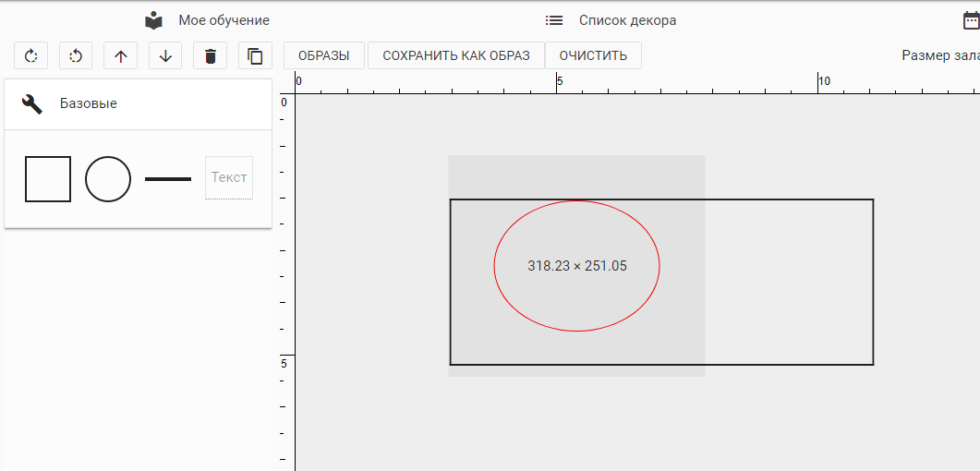Duplicate object with copy icon
Image resolution: width=980 pixels, height=471 pixels.
[255, 56]
